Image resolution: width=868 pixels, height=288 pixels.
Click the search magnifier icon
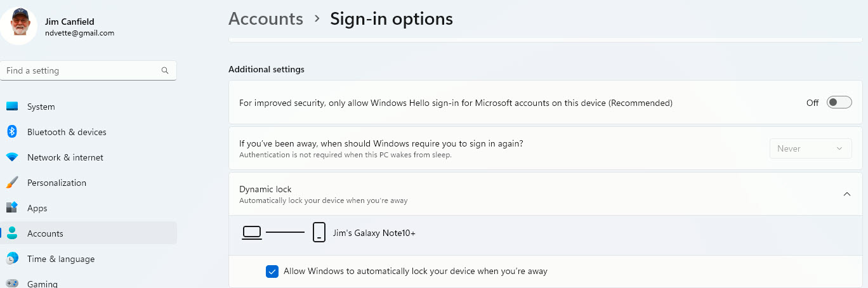tap(165, 71)
